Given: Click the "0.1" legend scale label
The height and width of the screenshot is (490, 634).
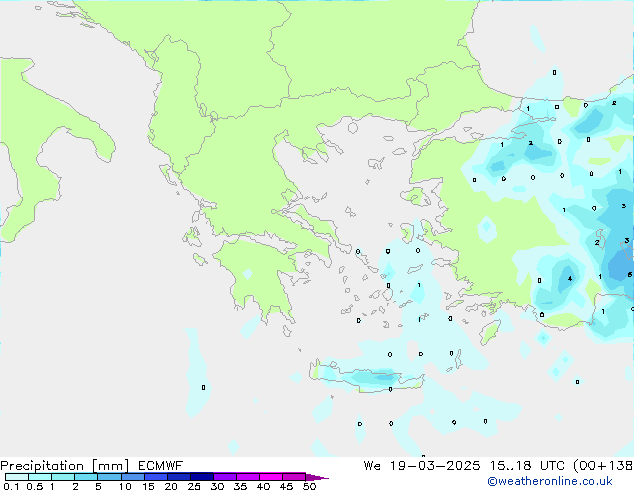Looking at the screenshot, I should coord(11,486).
